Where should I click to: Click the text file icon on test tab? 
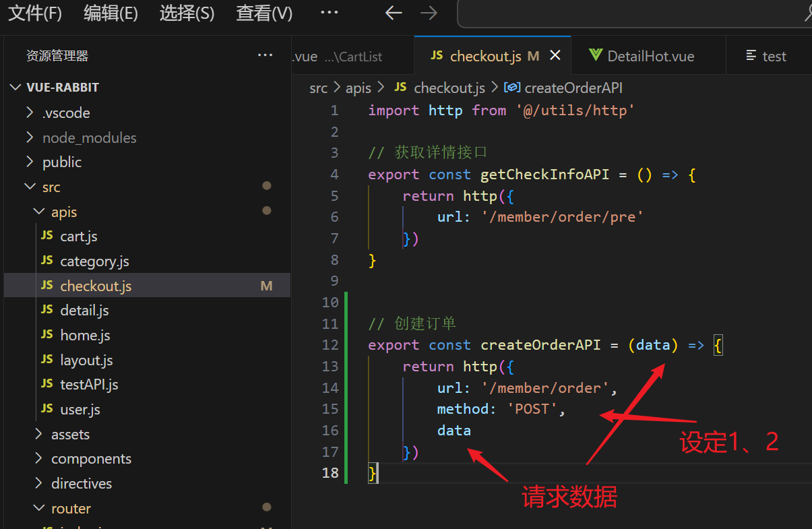751,56
